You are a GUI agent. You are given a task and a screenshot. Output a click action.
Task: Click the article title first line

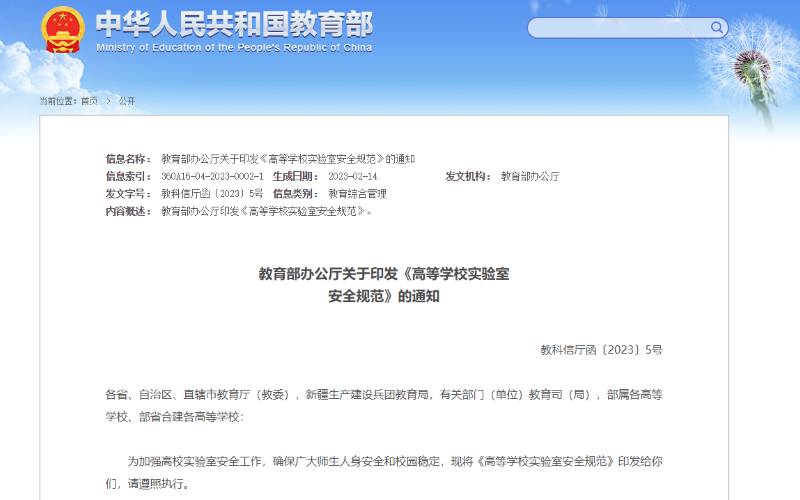click(x=384, y=274)
